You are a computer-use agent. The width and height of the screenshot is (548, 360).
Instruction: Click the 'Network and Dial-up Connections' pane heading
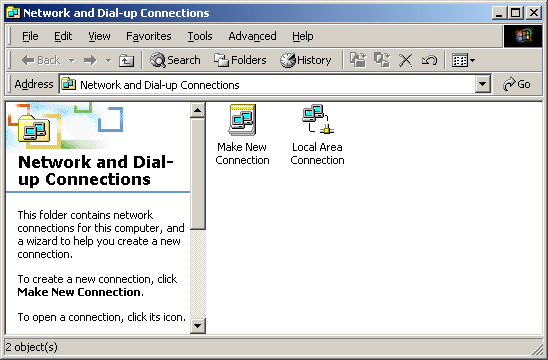[x=96, y=171]
